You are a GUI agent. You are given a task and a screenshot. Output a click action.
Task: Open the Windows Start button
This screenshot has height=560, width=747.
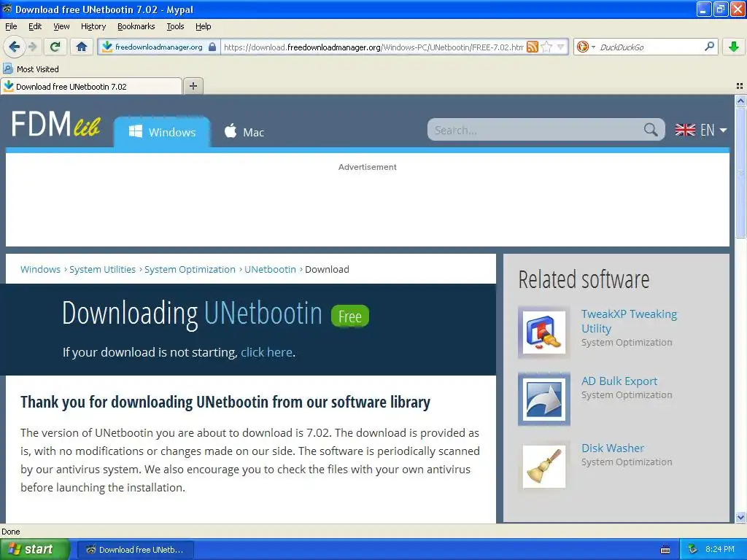tap(34, 550)
